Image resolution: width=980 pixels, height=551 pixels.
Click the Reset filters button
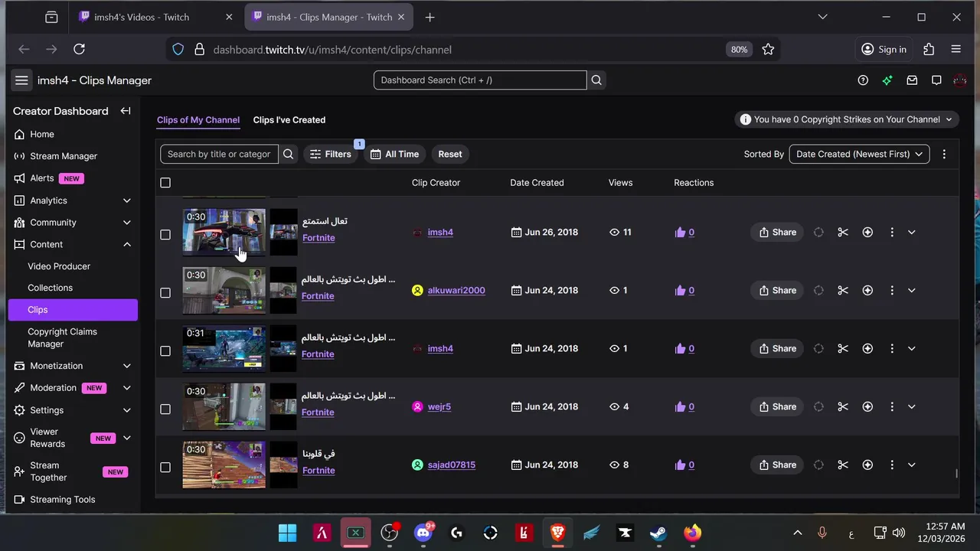[450, 154]
